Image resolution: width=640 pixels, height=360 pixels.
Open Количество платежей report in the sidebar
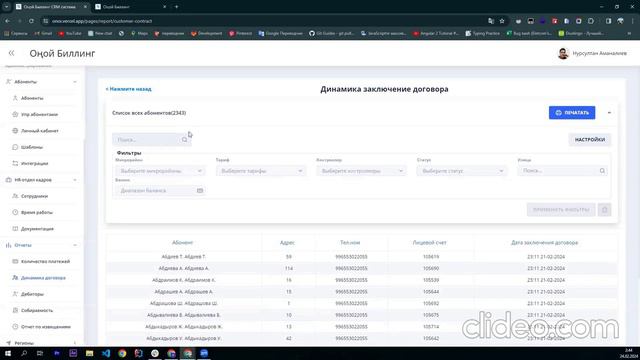pos(45,262)
